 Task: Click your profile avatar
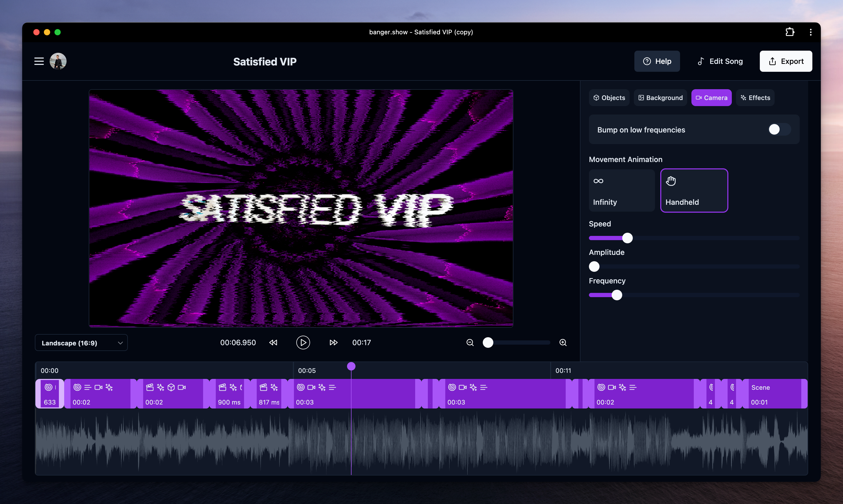[x=58, y=61]
